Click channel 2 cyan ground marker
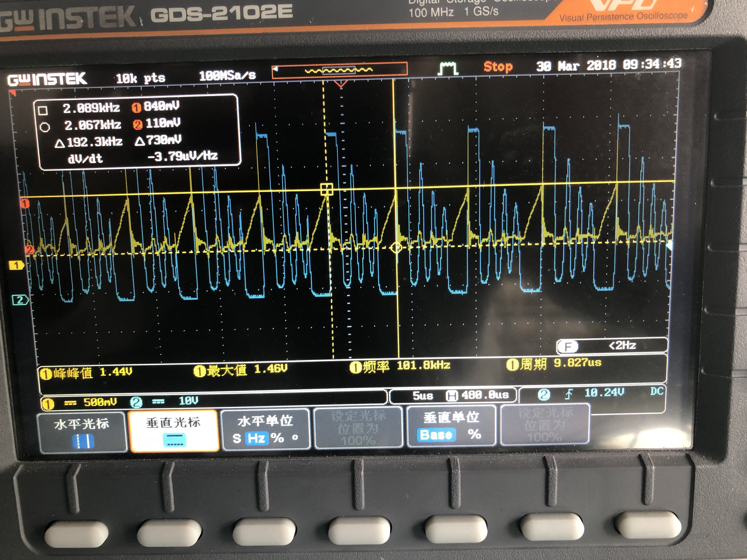 tap(20, 300)
